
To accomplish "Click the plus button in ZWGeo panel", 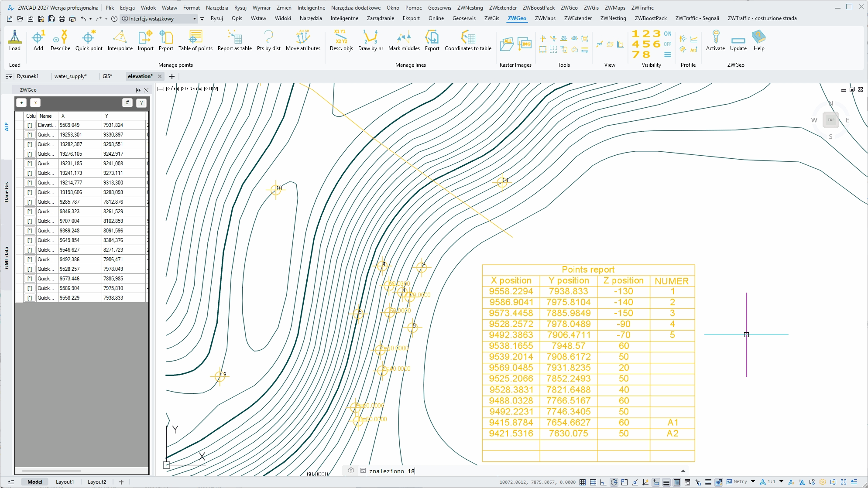I will pyautogui.click(x=21, y=103).
